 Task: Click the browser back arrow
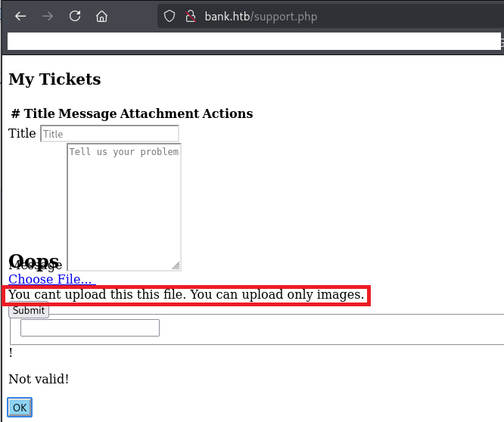[x=20, y=16]
